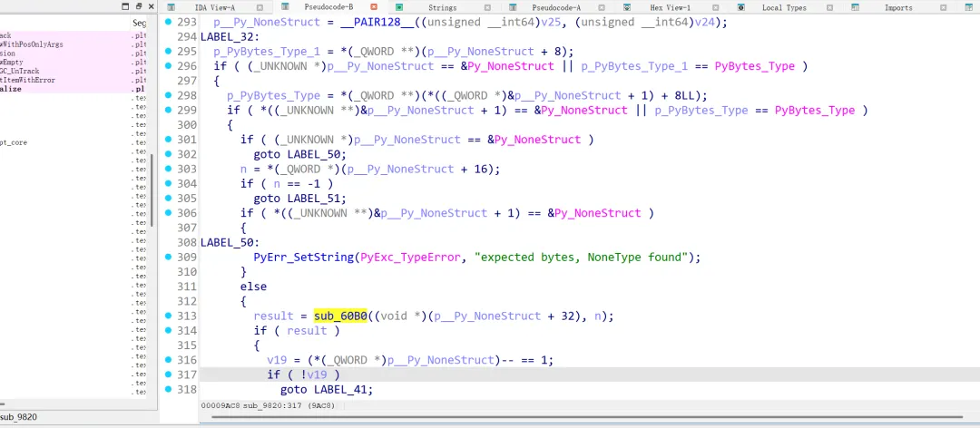Click p_PyBytes_Type_1 assignment on line 295
The width and height of the screenshot is (980, 428).
[267, 52]
